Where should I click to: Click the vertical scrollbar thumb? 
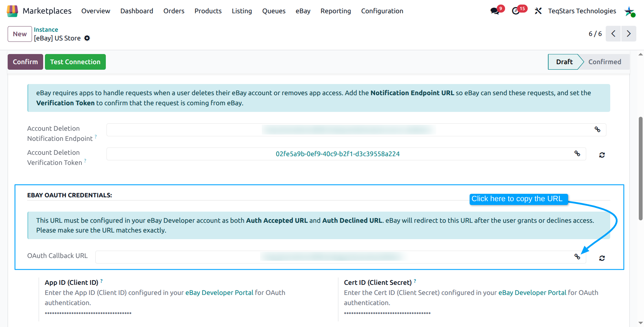[641, 168]
